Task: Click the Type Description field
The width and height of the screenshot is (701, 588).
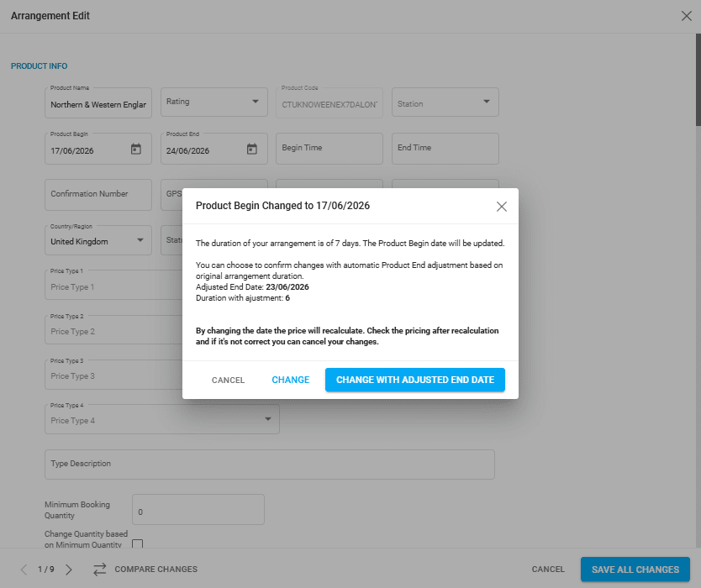Action: (x=269, y=464)
